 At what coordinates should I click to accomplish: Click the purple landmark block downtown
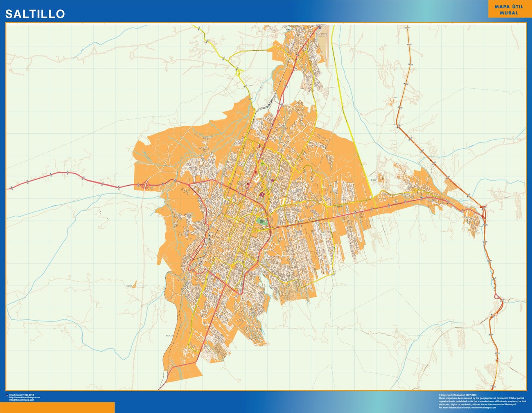(x=262, y=194)
